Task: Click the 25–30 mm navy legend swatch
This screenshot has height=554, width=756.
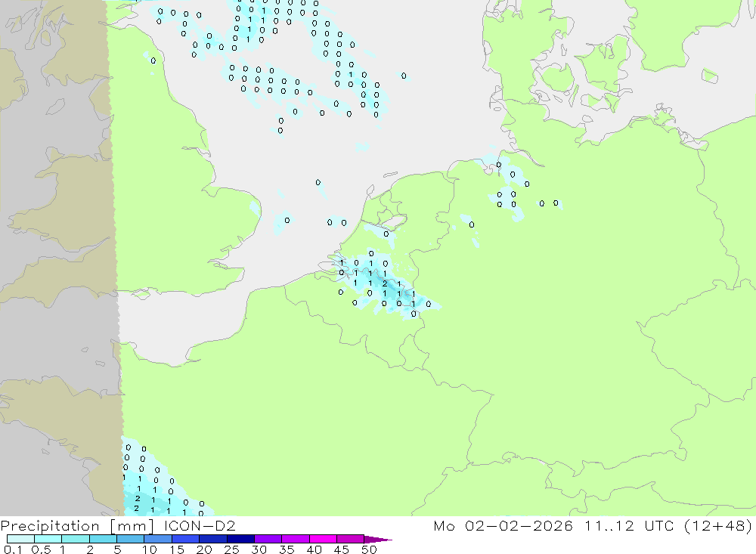Action: (x=240, y=539)
